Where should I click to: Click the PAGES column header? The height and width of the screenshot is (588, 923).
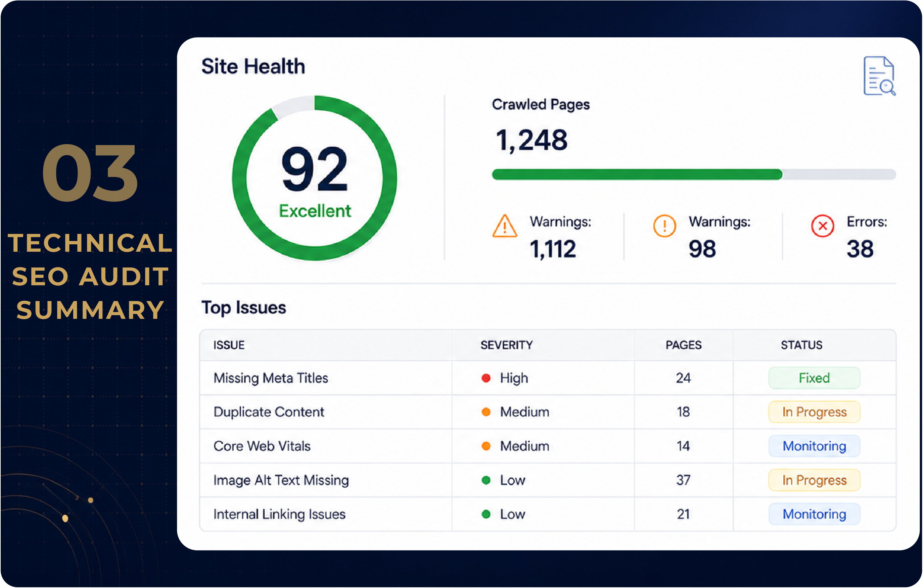[x=683, y=345]
